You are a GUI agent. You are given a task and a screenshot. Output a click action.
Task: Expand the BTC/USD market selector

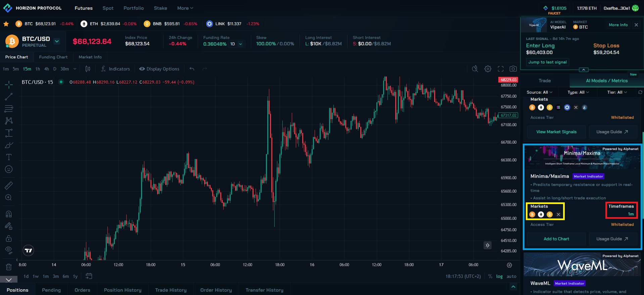point(57,41)
